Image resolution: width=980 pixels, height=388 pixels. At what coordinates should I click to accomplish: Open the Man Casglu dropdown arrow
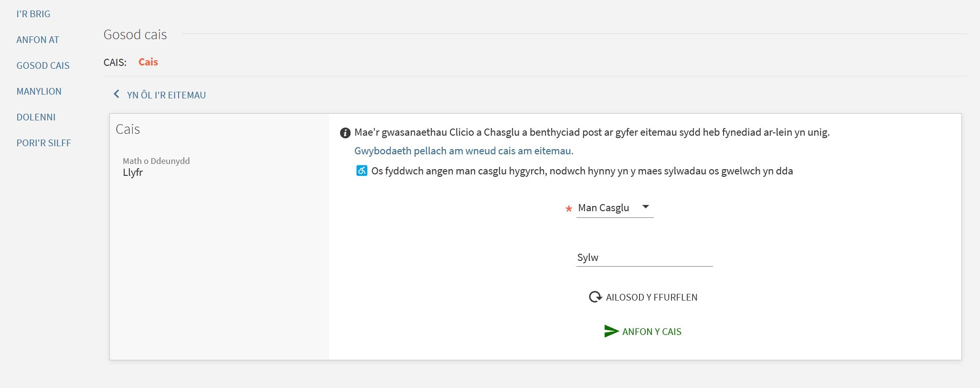646,207
